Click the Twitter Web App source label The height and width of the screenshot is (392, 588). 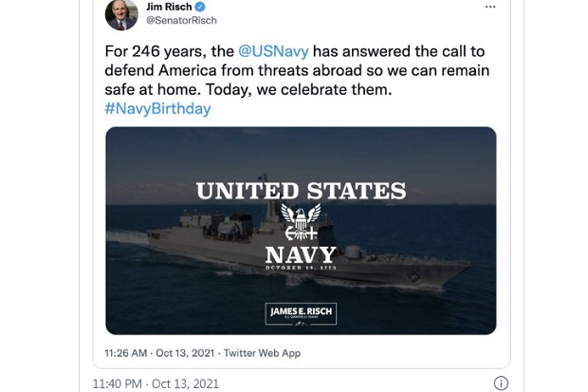[262, 353]
